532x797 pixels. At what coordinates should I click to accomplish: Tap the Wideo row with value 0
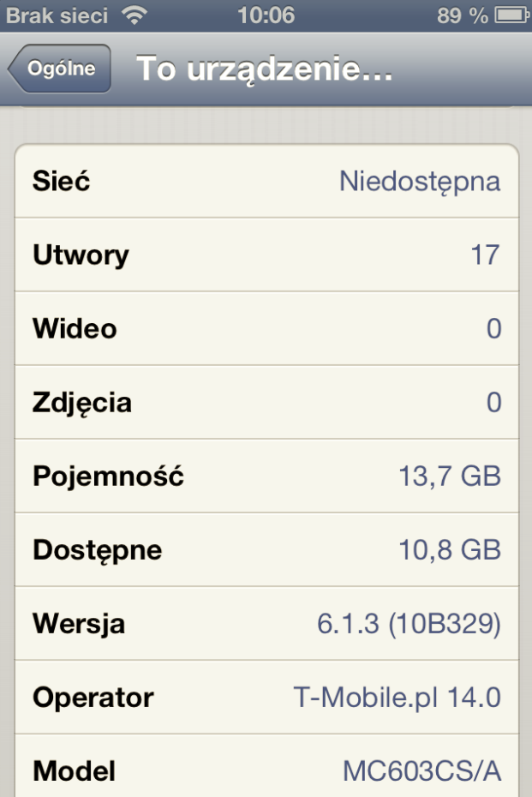(266, 328)
